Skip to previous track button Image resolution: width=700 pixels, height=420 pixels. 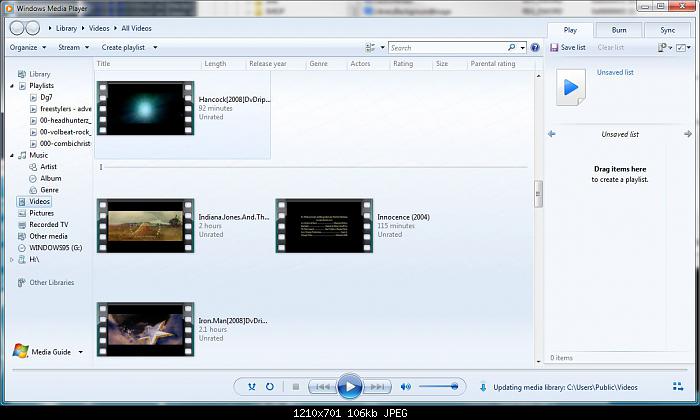[322, 387]
